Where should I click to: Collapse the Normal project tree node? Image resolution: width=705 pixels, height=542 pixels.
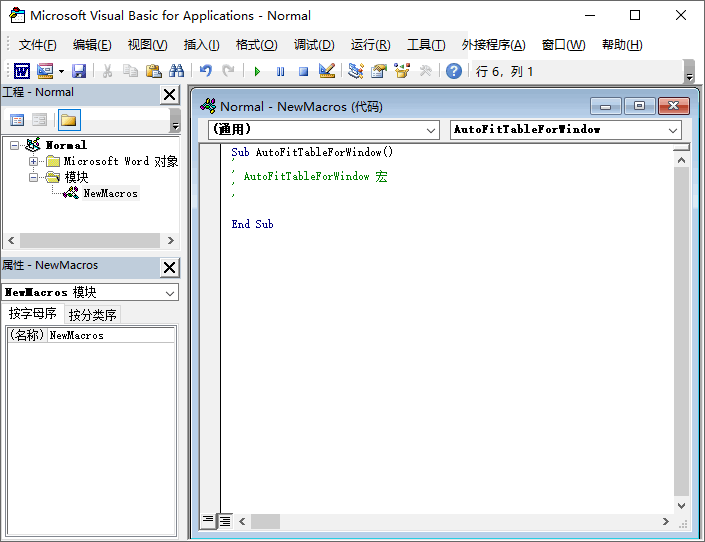click(x=14, y=145)
